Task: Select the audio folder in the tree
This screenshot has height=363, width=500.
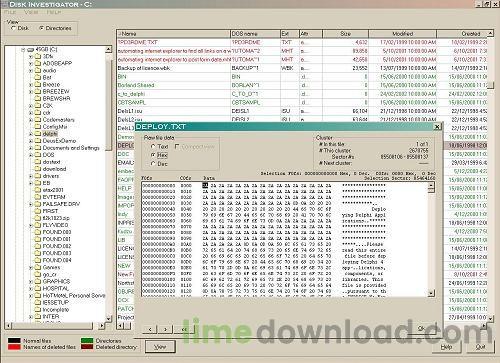Action: pos(49,71)
